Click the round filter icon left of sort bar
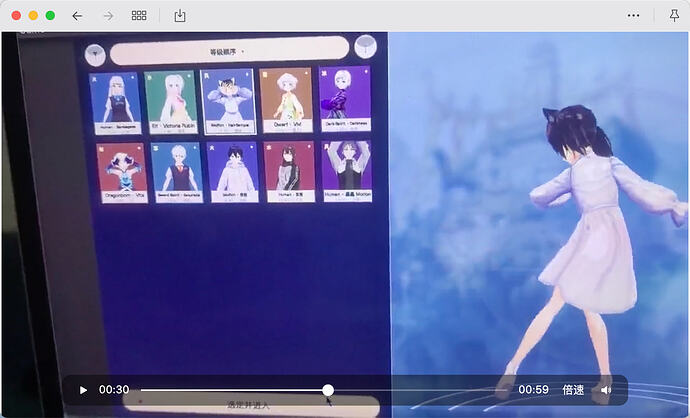The width and height of the screenshot is (690, 418). point(95,55)
